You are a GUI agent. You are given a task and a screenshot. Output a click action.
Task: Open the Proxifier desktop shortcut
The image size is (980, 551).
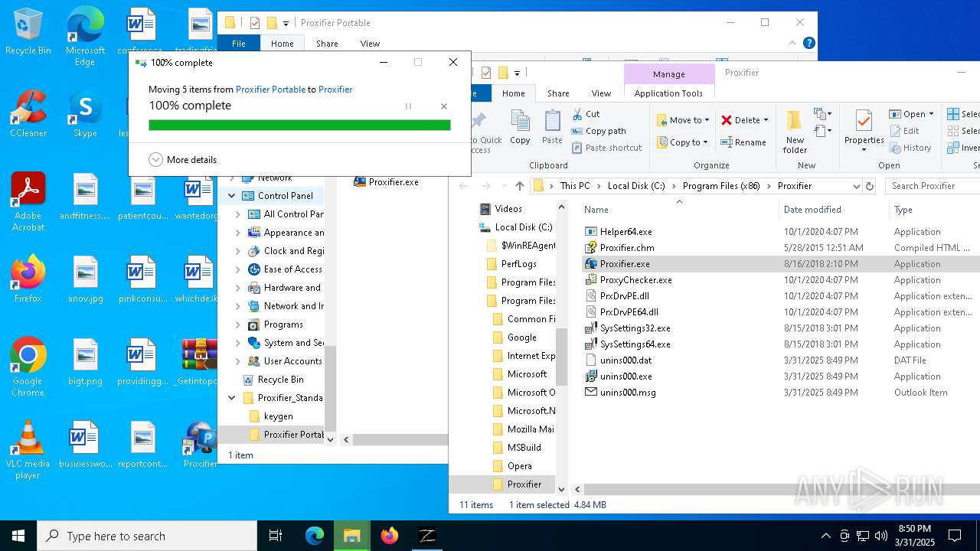coord(200,445)
